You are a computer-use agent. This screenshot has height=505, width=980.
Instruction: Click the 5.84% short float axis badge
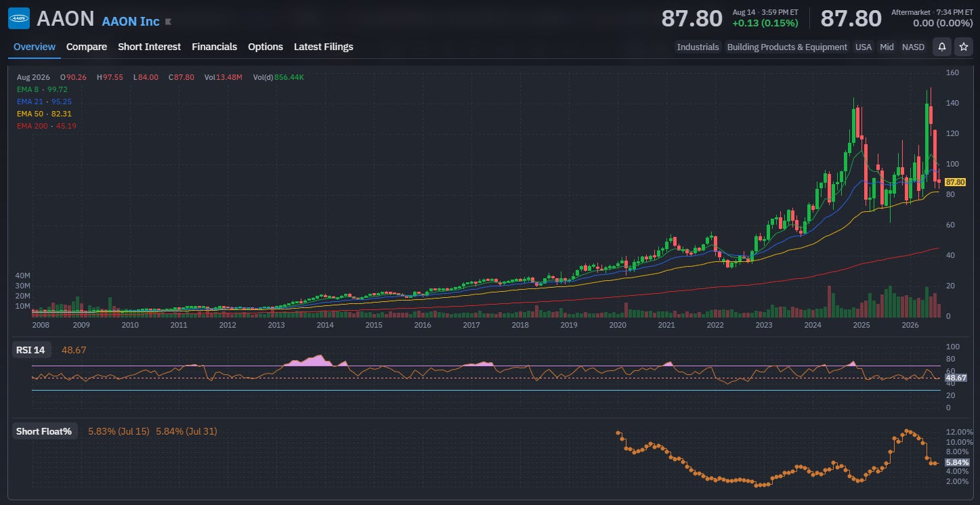958,462
